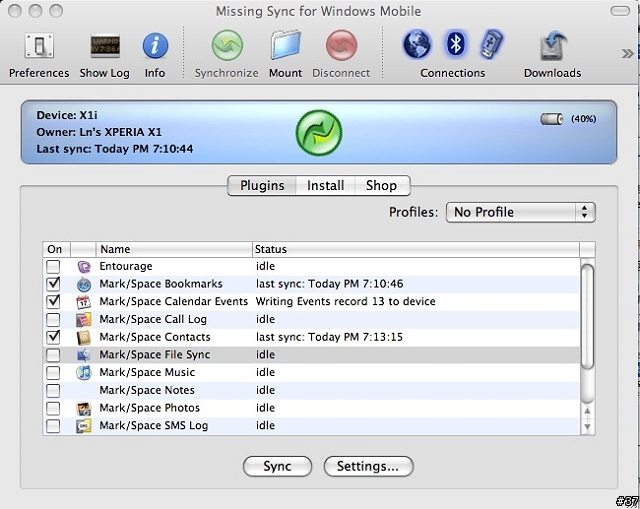Select the Mark/Space File Sync row name
This screenshot has width=640, height=509.
pyautogui.click(x=155, y=355)
